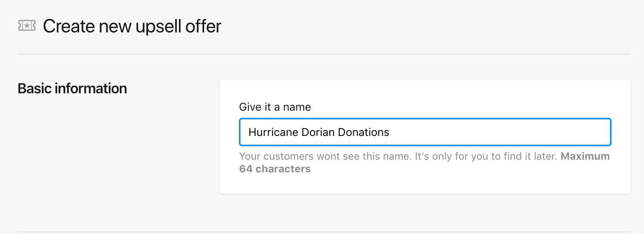Click the word "Hurricane" in name field

273,132
